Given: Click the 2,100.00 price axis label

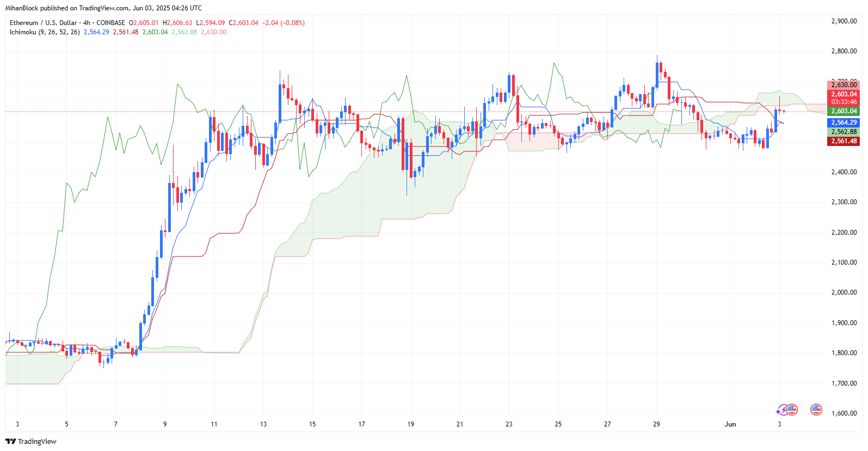Looking at the screenshot, I should pyautogui.click(x=844, y=263).
